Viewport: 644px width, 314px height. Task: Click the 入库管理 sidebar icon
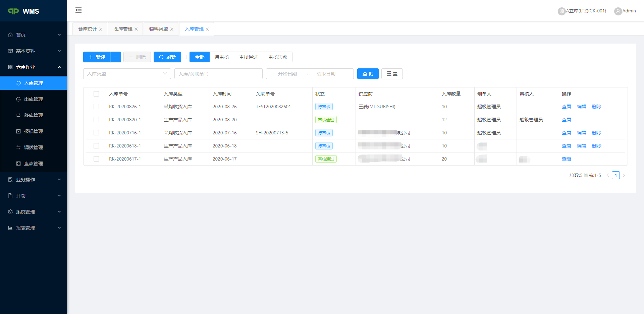click(18, 83)
